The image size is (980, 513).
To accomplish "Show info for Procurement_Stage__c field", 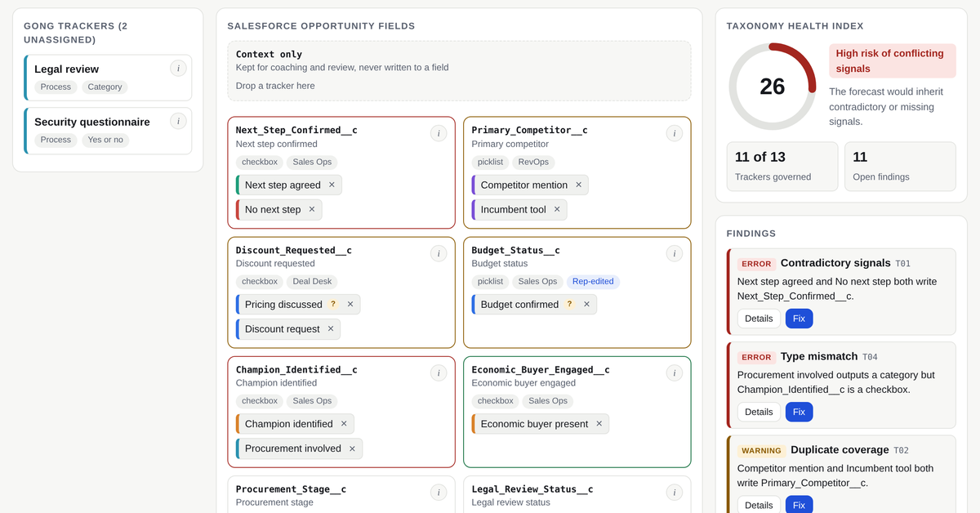I will pos(439,492).
